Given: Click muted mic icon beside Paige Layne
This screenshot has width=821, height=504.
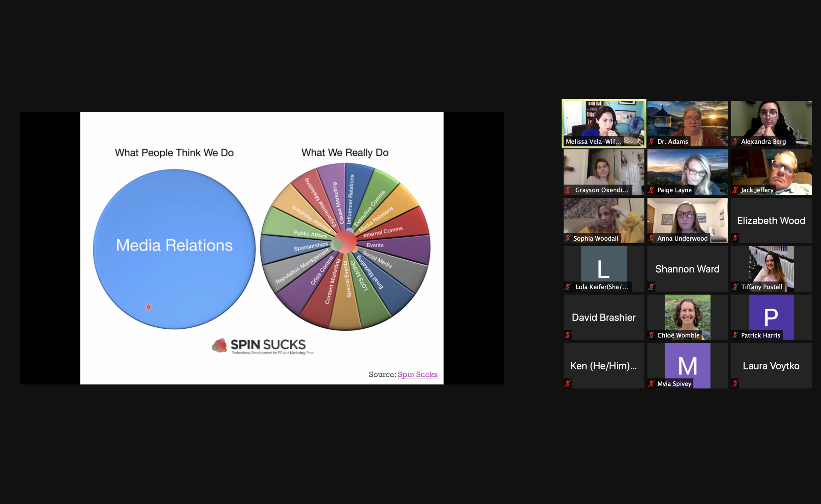Looking at the screenshot, I should tap(651, 190).
